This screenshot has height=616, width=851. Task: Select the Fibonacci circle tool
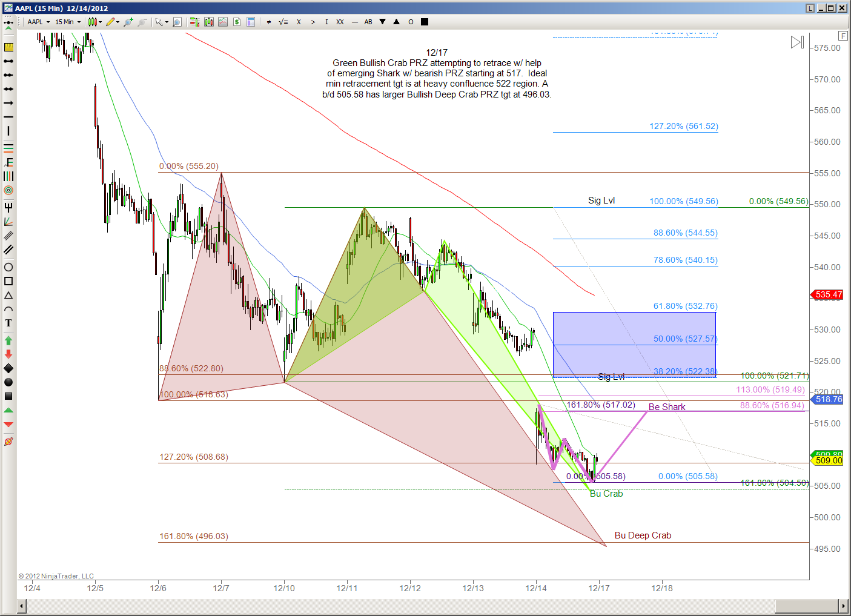pos(8,190)
